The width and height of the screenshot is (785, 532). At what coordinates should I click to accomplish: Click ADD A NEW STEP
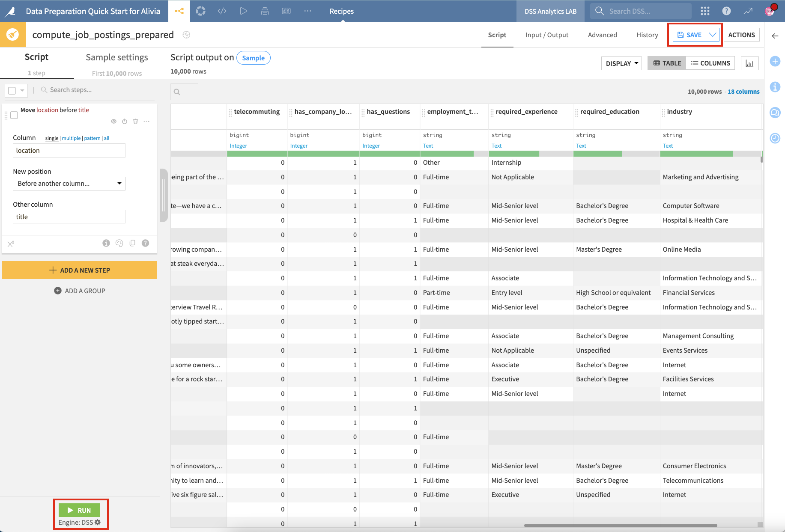80,270
